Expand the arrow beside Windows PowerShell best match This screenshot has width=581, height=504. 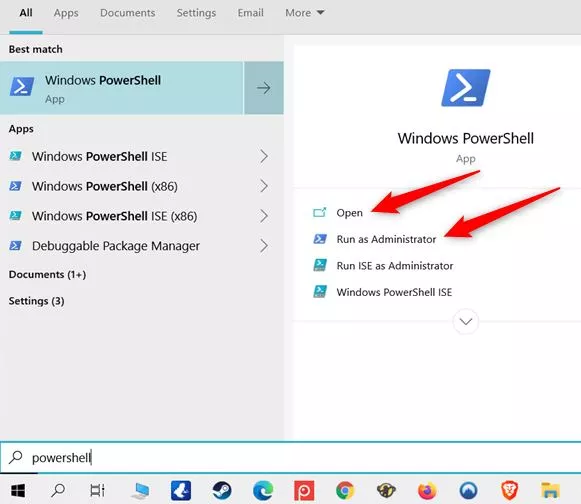tap(263, 88)
